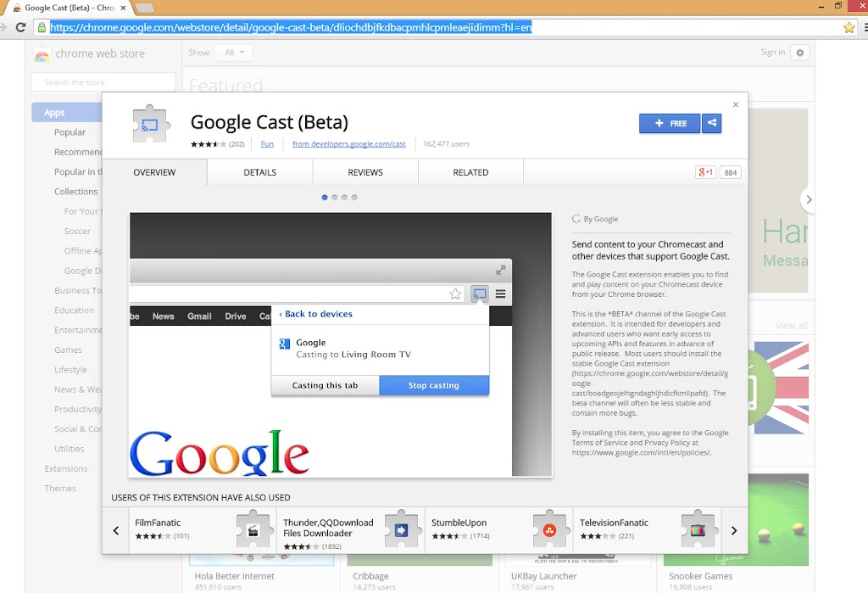Viewport: 868px width, 593px height.
Task: Select the third screenshot dot indicator
Action: (344, 198)
